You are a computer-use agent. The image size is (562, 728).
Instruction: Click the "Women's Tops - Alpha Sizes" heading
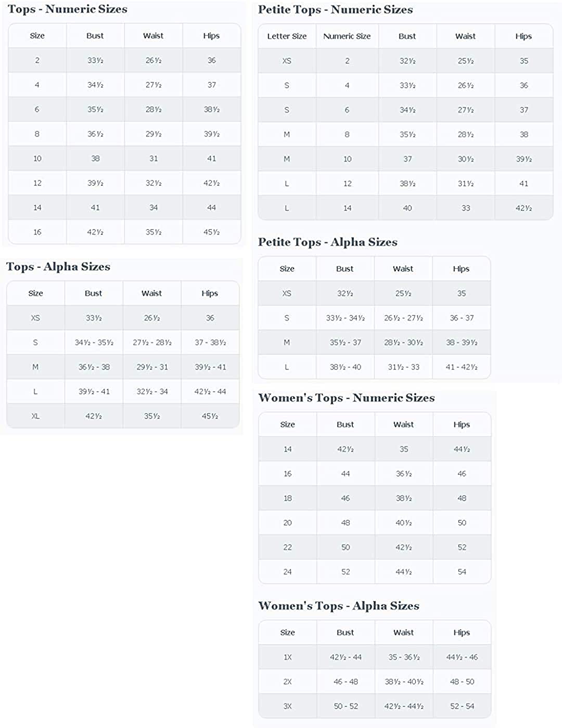point(338,606)
